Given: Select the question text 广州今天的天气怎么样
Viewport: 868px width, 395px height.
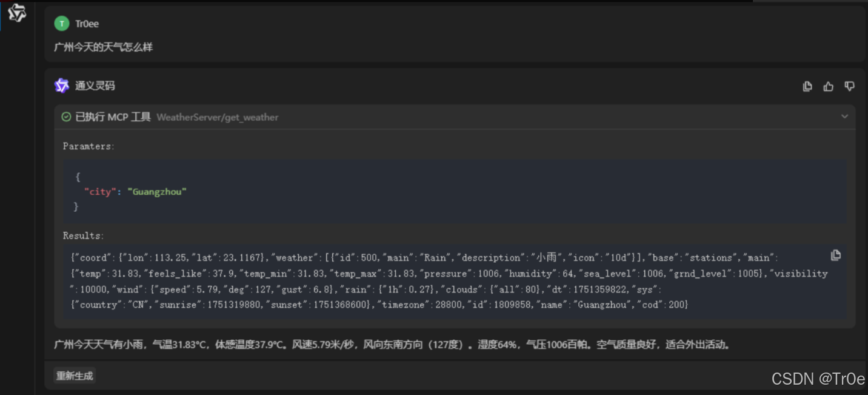Looking at the screenshot, I should (104, 47).
